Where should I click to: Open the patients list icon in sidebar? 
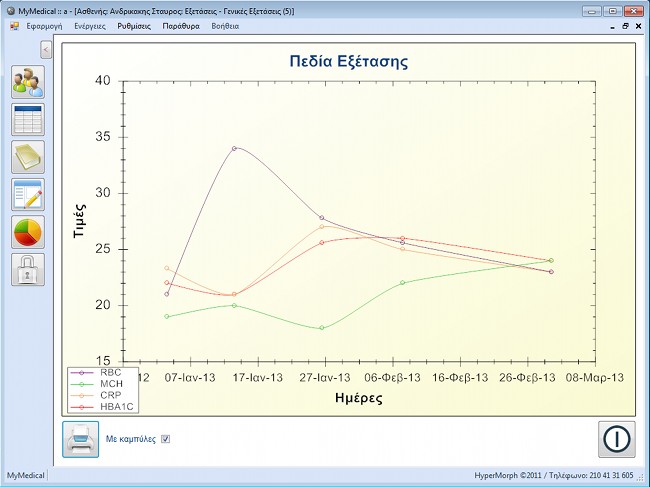[28, 82]
